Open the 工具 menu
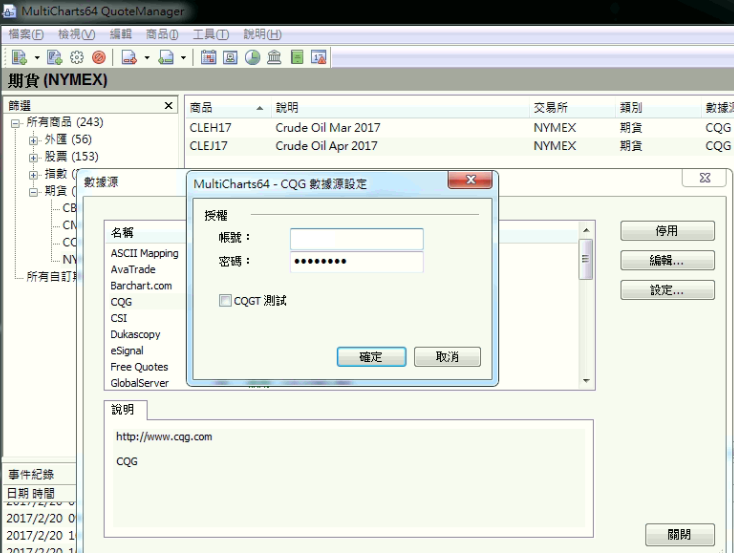734x553 pixels. pyautogui.click(x=211, y=34)
